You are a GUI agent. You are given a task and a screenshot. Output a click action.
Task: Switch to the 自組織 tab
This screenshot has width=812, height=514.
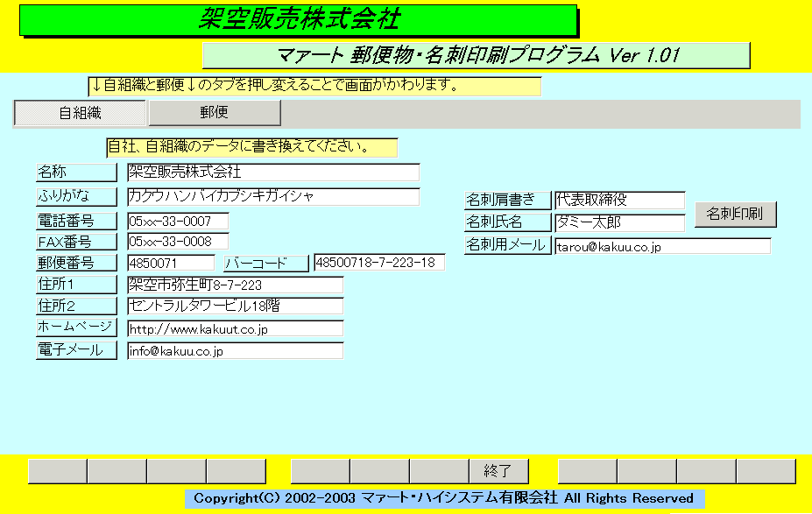click(80, 113)
